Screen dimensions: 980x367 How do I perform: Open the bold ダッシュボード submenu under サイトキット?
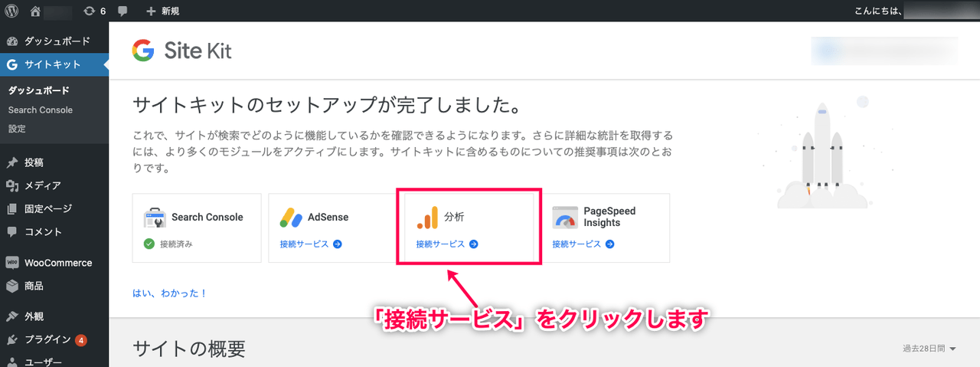pos(39,90)
